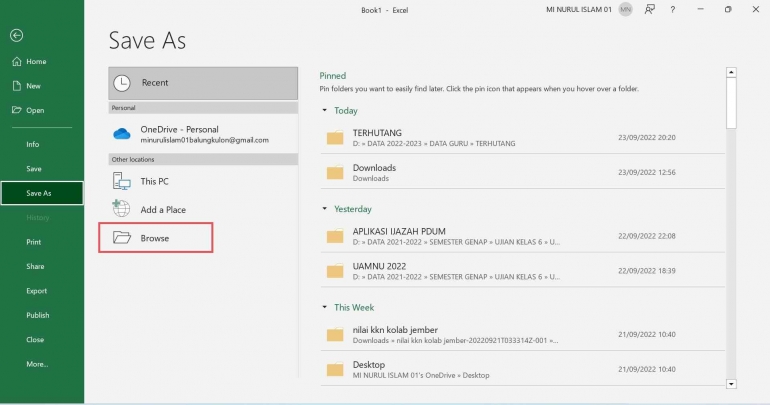The height and width of the screenshot is (405, 770).
Task: Open the nilai kkn kolab jember entry
Action: tap(522, 335)
